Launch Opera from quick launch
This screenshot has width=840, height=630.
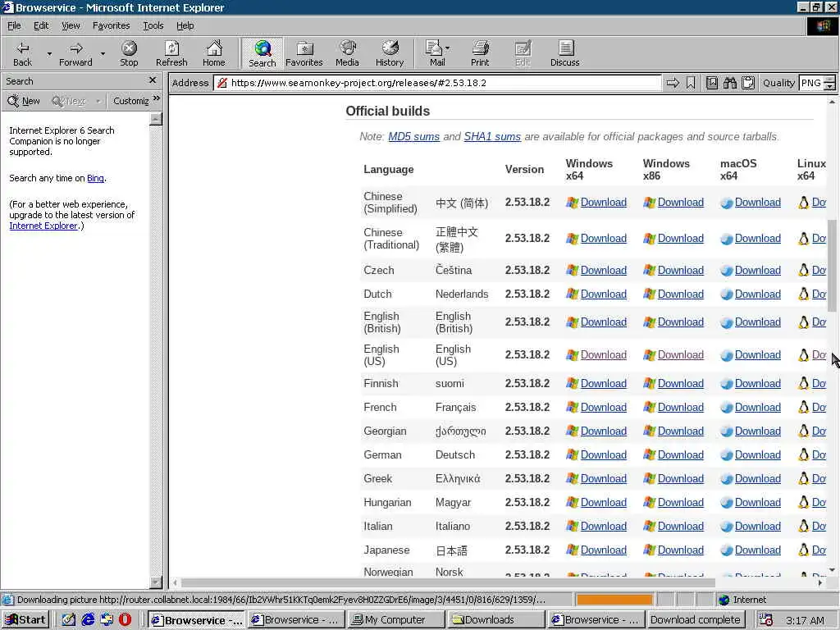click(125, 620)
